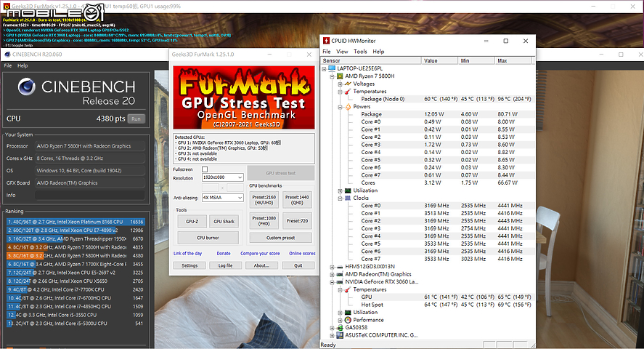Expand the GA50358 node

click(x=332, y=328)
